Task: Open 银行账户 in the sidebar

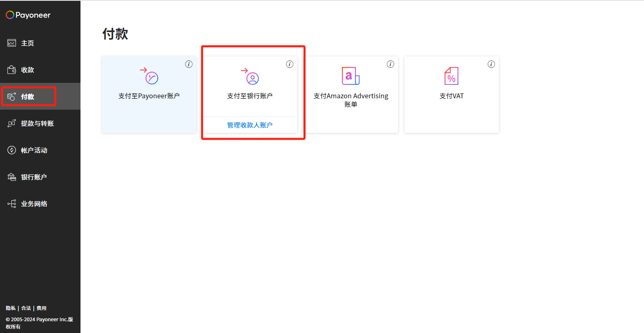Action: (x=40, y=177)
